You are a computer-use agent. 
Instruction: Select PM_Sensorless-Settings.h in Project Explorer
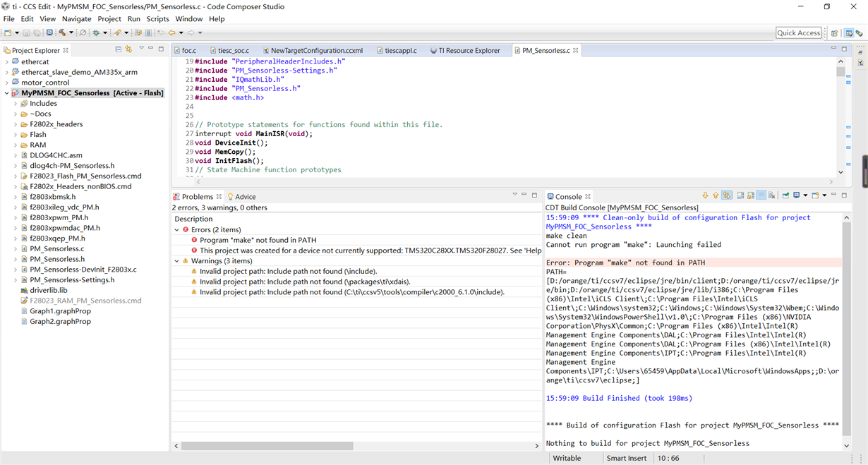(x=71, y=280)
